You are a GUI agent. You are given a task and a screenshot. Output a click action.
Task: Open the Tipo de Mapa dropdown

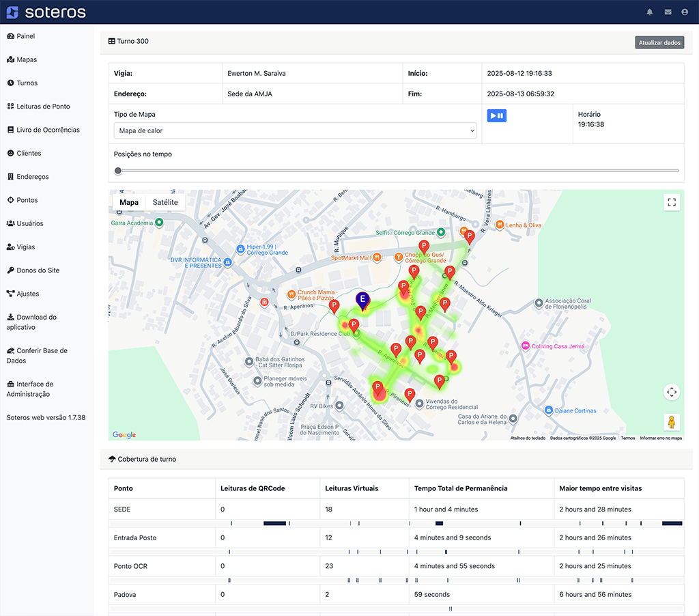[x=295, y=130]
